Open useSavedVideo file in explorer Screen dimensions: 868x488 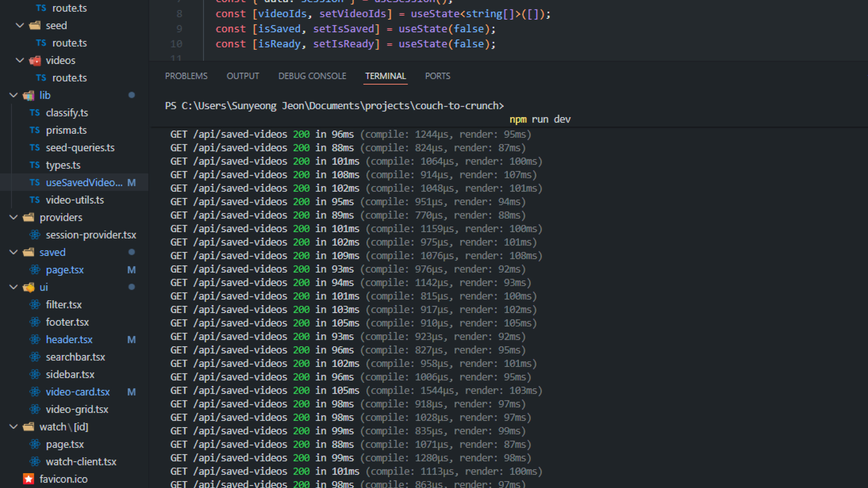click(84, 183)
